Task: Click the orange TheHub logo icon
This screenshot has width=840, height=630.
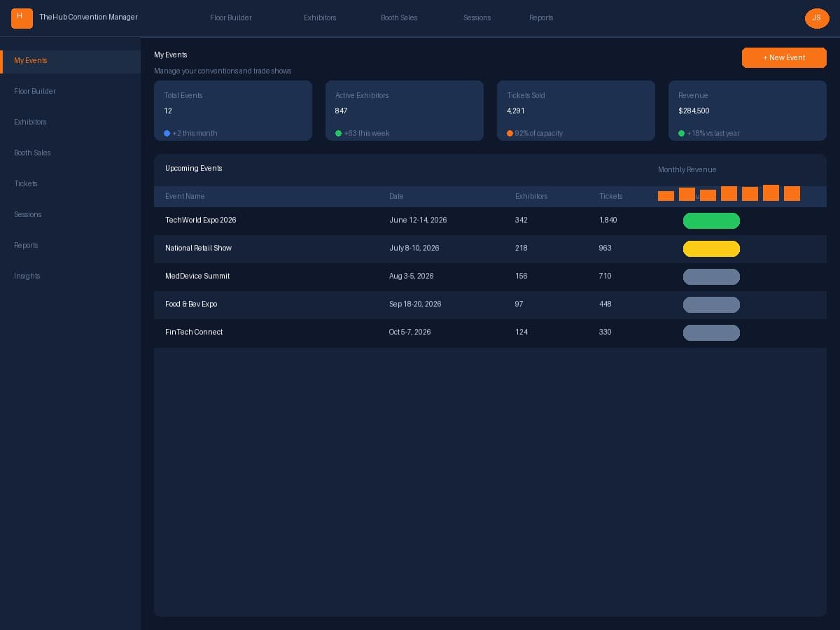Action: pos(22,18)
